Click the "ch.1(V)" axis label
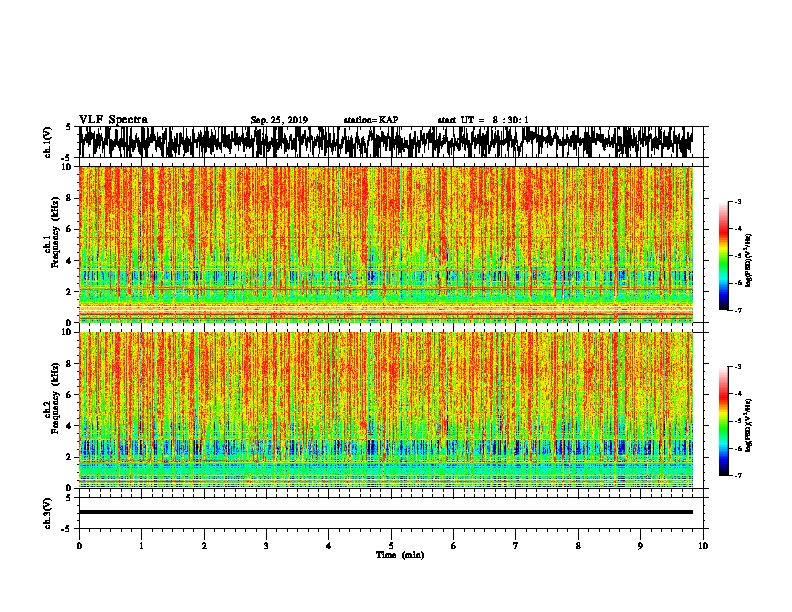The height and width of the screenshot is (612, 792). (x=47, y=142)
